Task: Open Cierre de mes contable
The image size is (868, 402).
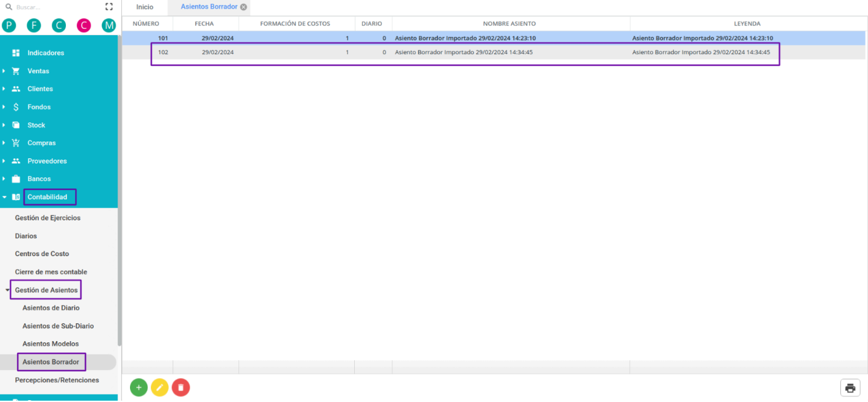Action: coord(51,271)
